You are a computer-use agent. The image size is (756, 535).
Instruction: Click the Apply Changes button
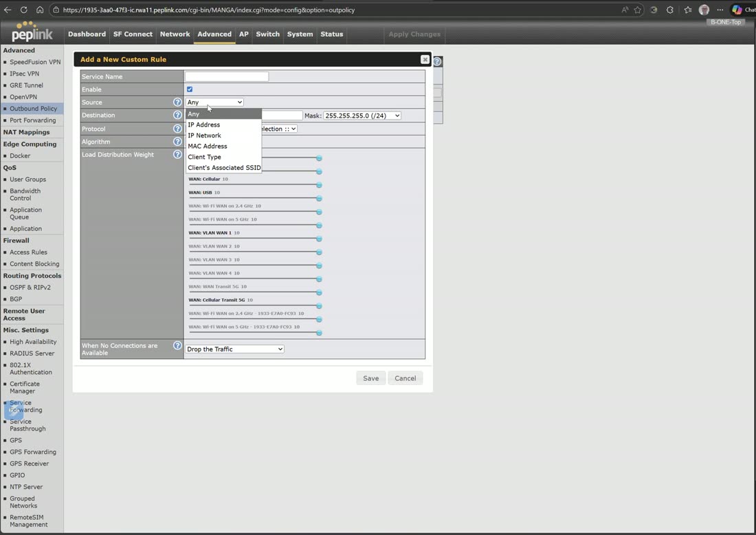click(414, 34)
